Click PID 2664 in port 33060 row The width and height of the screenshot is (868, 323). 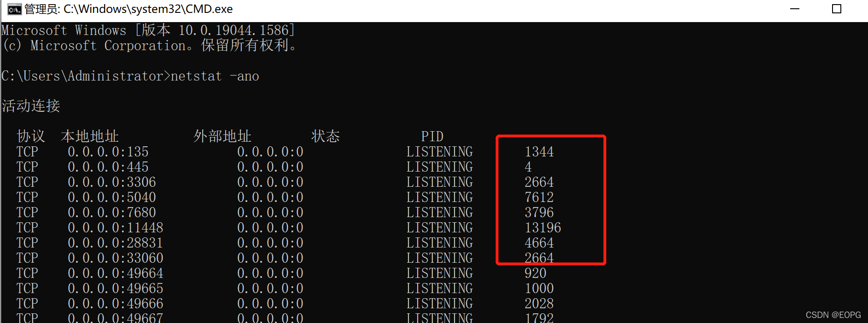click(x=539, y=258)
